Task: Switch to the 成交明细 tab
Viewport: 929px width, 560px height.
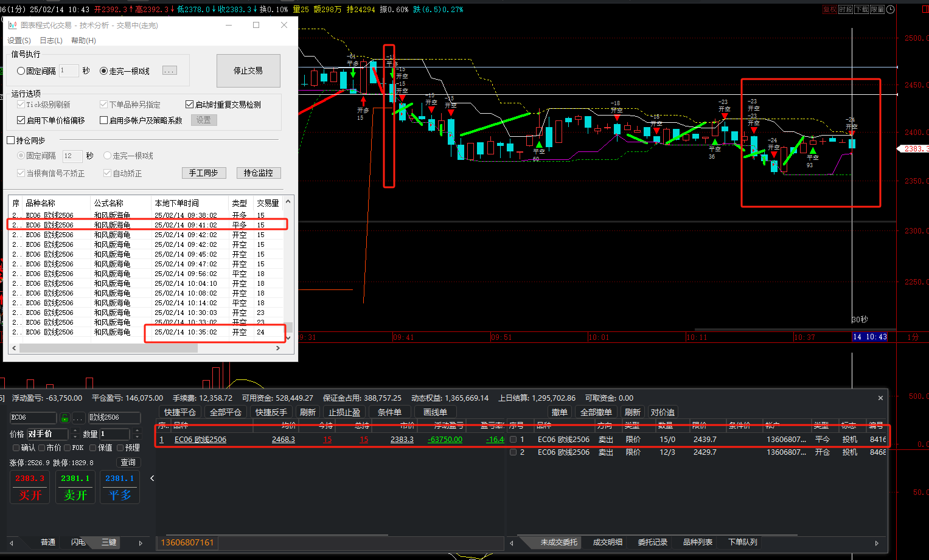Action: (x=607, y=542)
